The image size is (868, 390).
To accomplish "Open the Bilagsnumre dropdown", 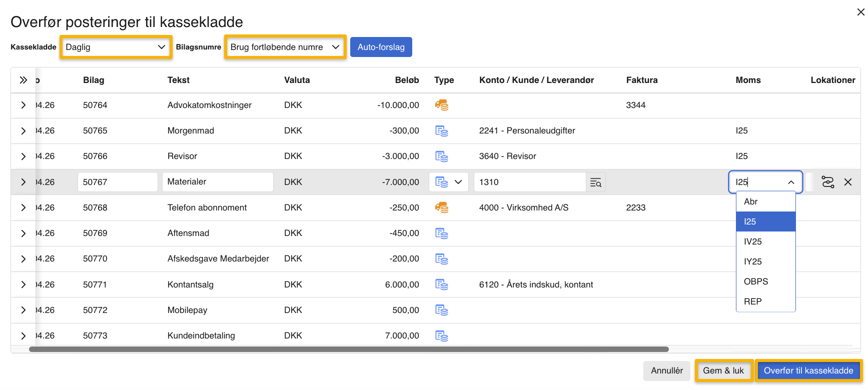I will (285, 47).
